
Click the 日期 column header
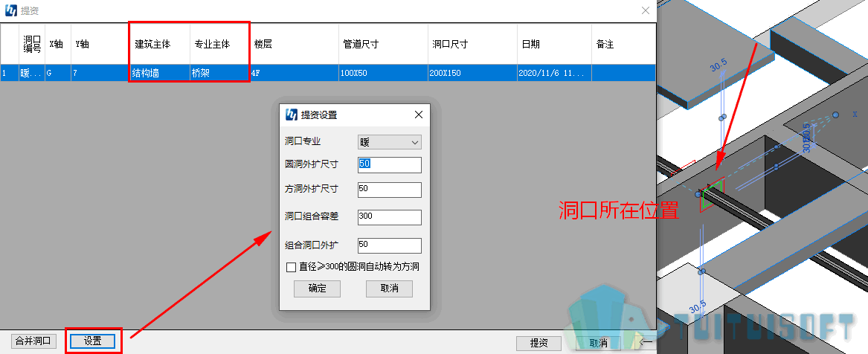coord(555,44)
